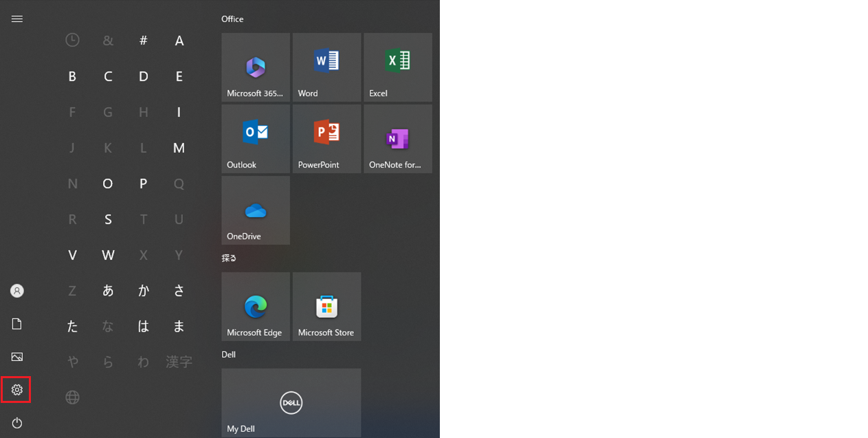This screenshot has height=438, width=868.
Task: Open the PowerPoint tile
Action: [327, 139]
